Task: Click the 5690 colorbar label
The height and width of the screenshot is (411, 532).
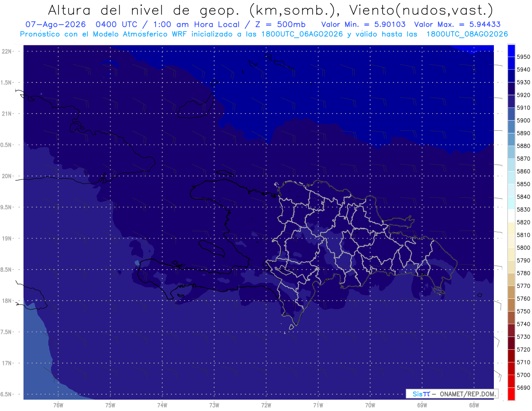Action: pyautogui.click(x=524, y=388)
